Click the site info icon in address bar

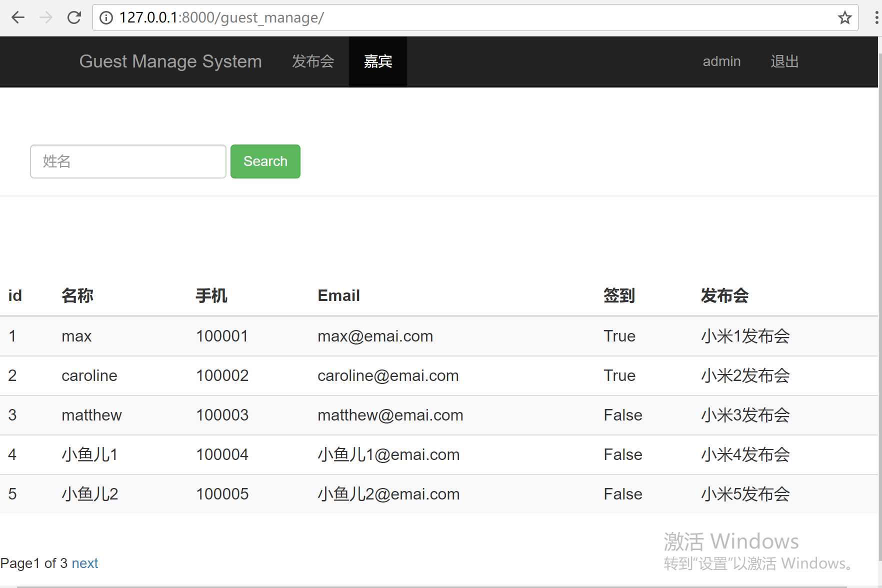click(106, 18)
